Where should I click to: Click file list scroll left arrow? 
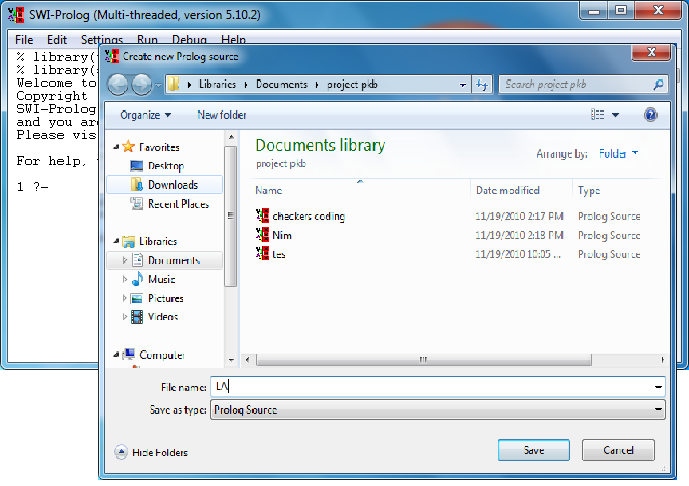(247, 360)
